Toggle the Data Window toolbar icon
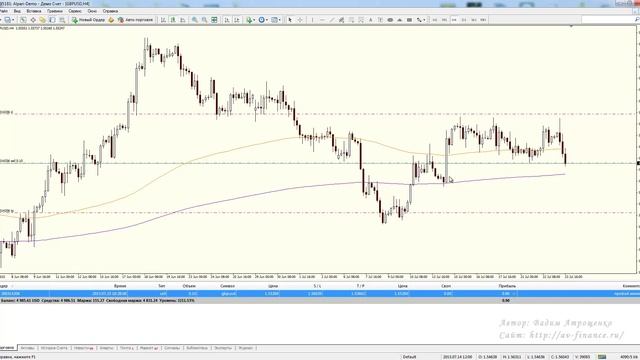 point(33,20)
